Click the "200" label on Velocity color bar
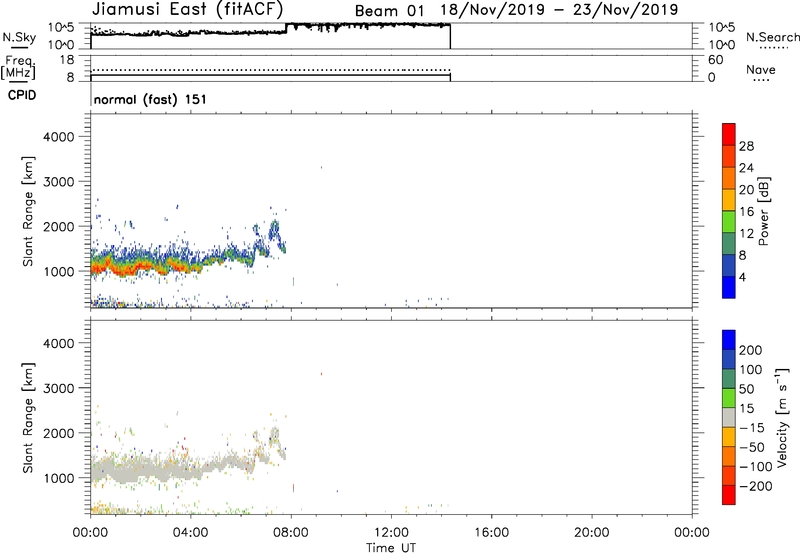This screenshot has height=554, width=800. coord(751,350)
